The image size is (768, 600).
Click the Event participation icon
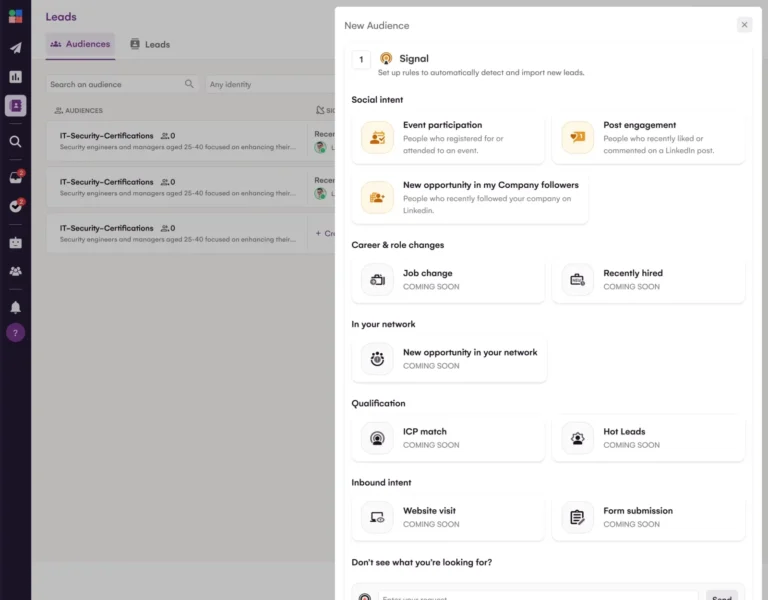(377, 138)
